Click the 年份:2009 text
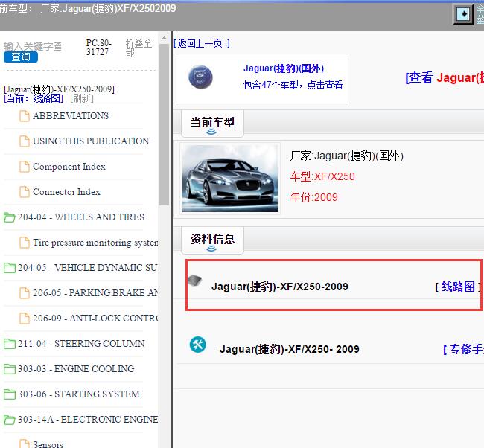The image size is (484, 448). 313,197
